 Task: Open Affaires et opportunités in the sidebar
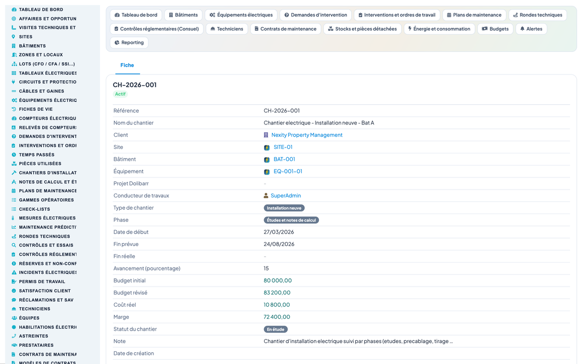click(x=48, y=19)
